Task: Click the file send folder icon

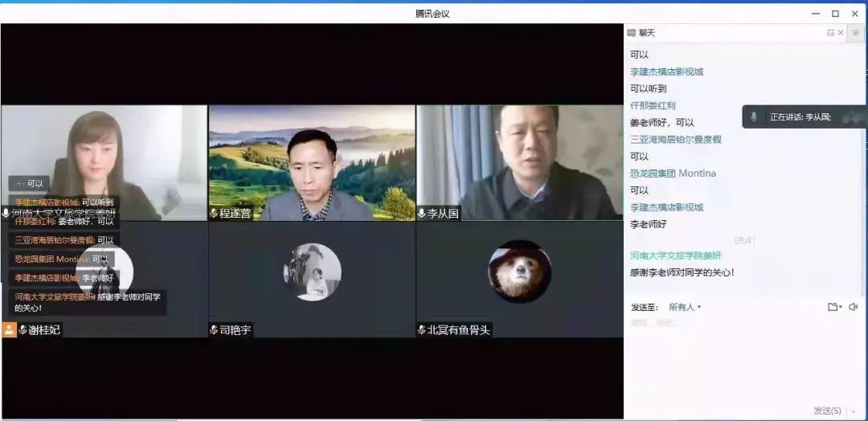Action: 833,307
